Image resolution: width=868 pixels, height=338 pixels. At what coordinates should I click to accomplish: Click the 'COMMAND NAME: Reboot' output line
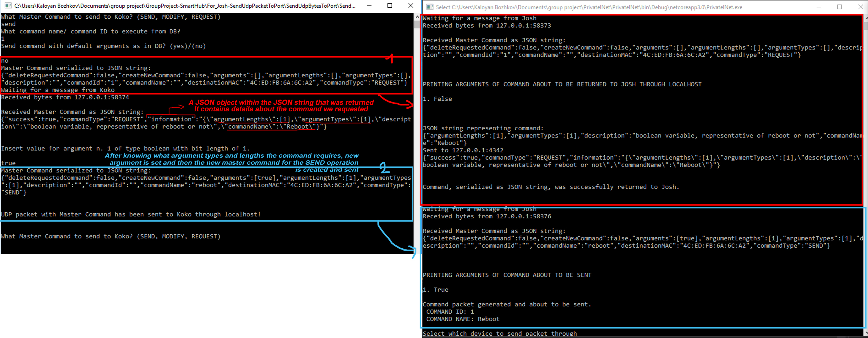pyautogui.click(x=463, y=319)
